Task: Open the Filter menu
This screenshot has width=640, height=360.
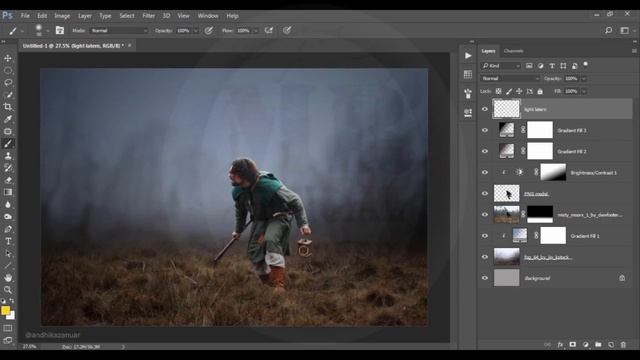Action: tap(149, 16)
